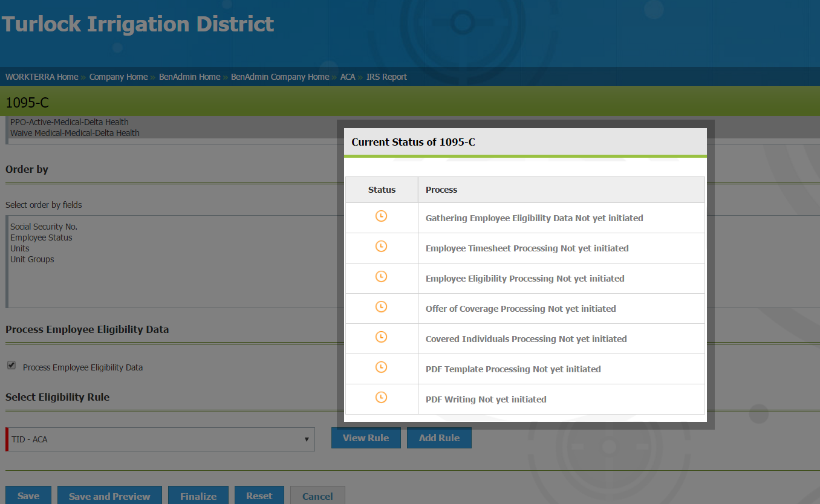
Task: Click the Add Rule button
Action: pos(439,438)
